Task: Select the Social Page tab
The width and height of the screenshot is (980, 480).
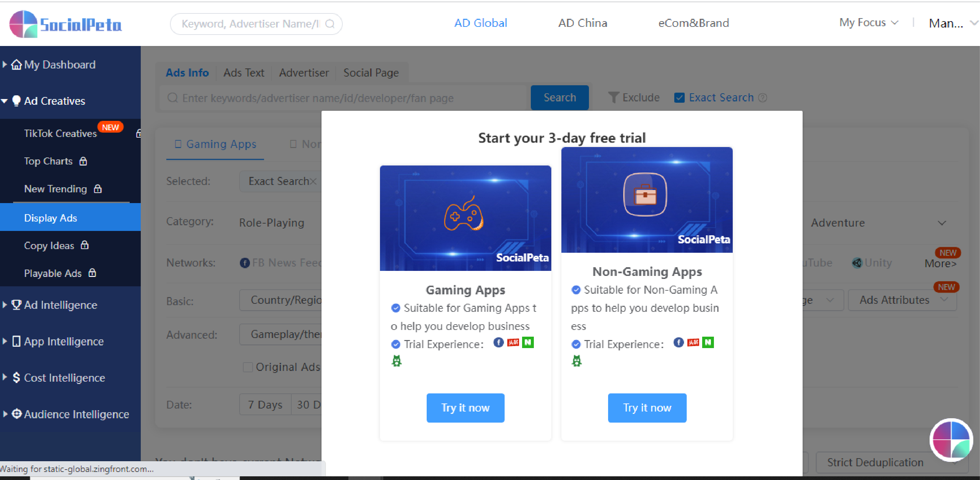Action: 371,73
